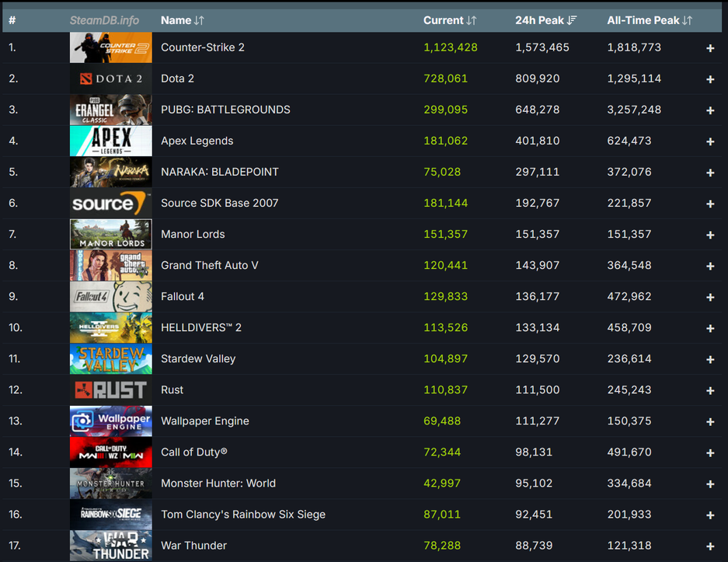This screenshot has height=562, width=728.
Task: Expand Source SDK Base 2007 plus icon
Action: click(710, 204)
